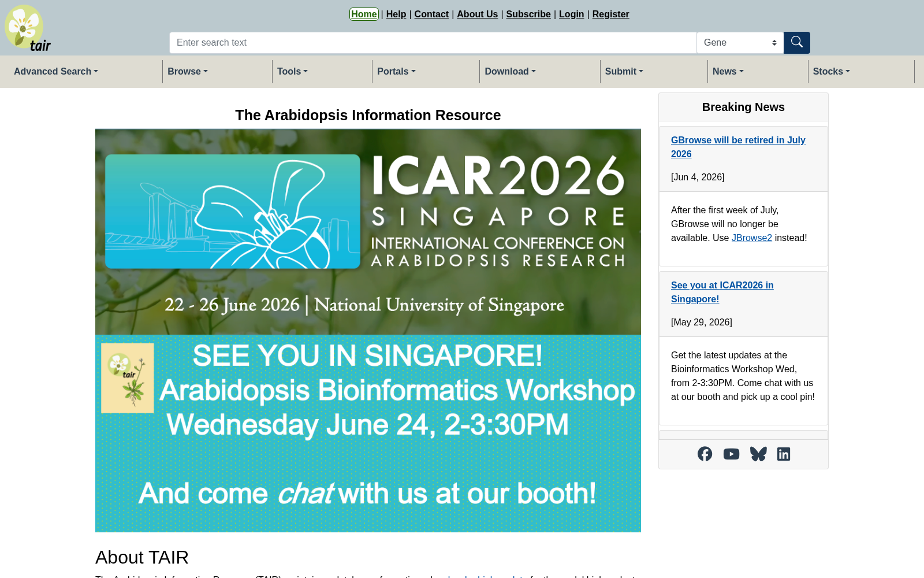This screenshot has width=924, height=578.
Task: Open 'GBrowse will be retired' news link
Action: pos(738,147)
